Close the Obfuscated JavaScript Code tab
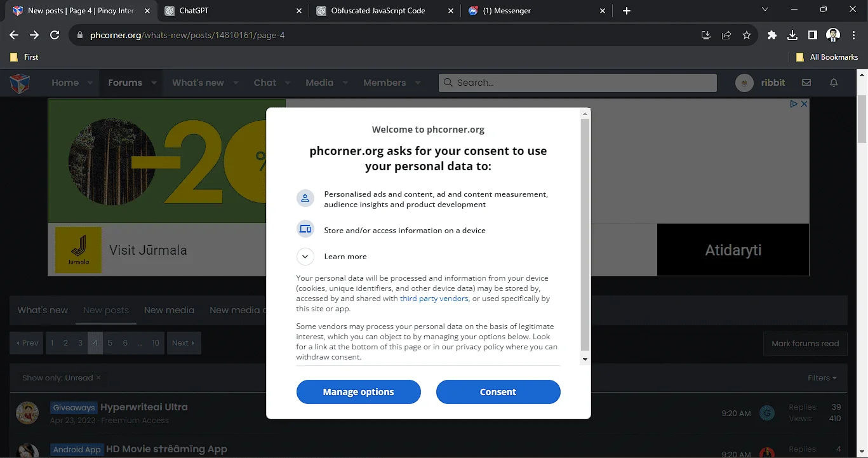Image resolution: width=868 pixels, height=458 pixels. pos(451,11)
